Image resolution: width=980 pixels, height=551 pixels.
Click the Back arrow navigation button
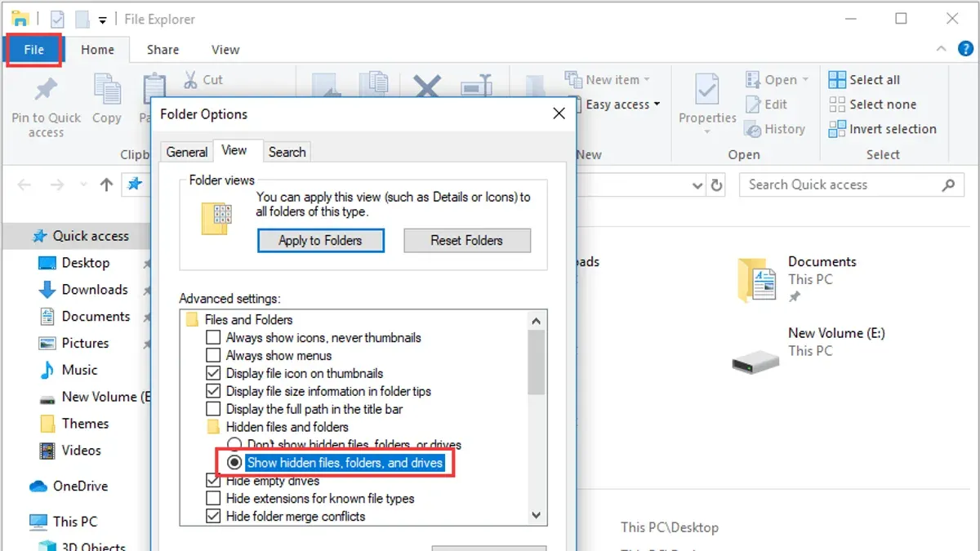[24, 185]
